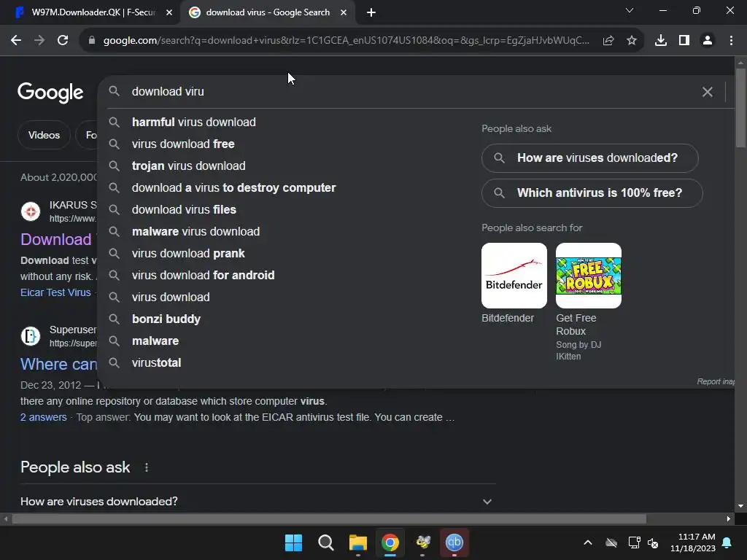
Task: Open a new browser tab
Action: (371, 13)
